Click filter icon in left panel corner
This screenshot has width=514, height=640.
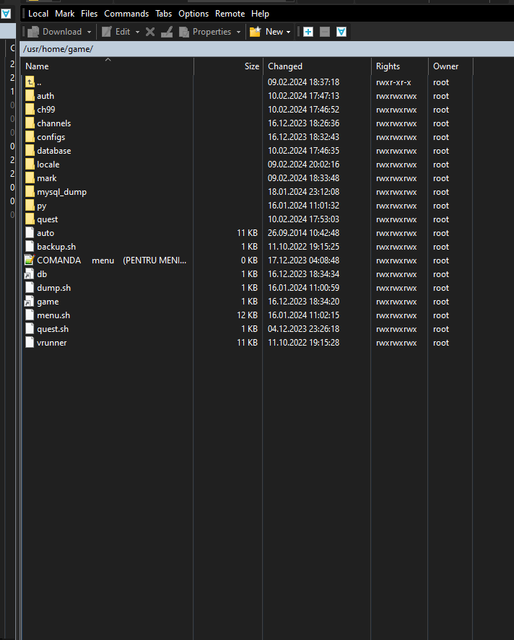point(6,14)
